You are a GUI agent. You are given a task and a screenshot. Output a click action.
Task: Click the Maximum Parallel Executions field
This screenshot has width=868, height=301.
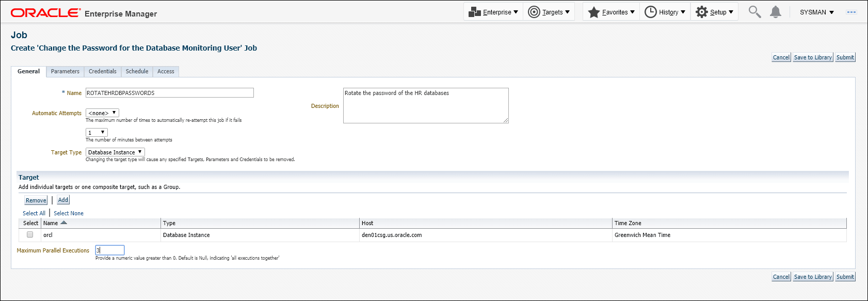coord(110,250)
